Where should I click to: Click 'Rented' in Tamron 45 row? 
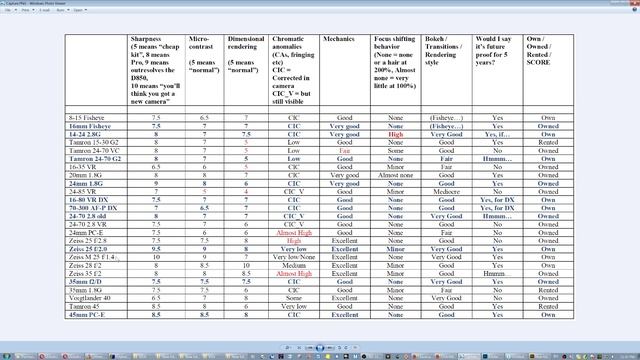[548, 307]
